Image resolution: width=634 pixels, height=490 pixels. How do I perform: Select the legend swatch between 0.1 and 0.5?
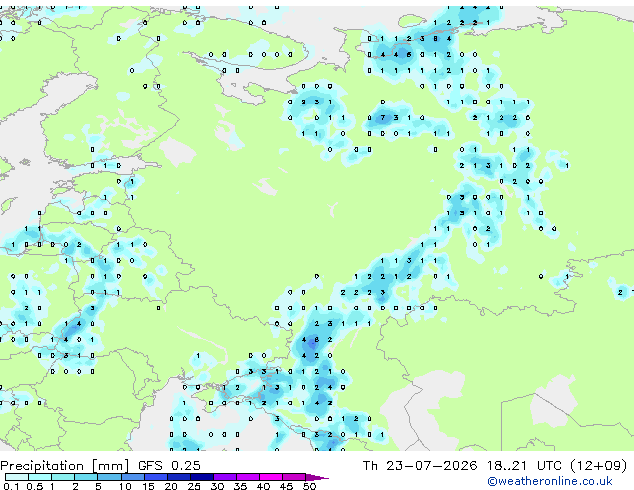tap(17, 477)
